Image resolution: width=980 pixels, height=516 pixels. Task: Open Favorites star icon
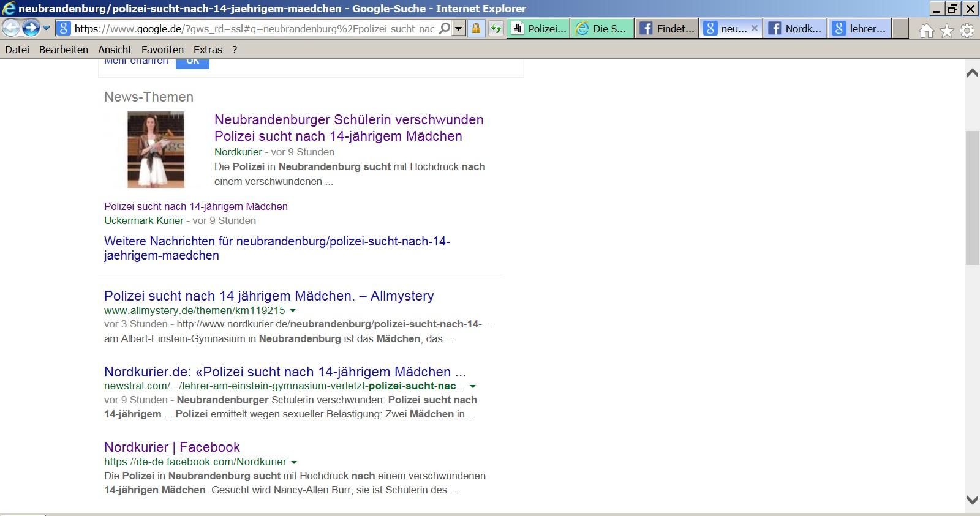coord(947,31)
